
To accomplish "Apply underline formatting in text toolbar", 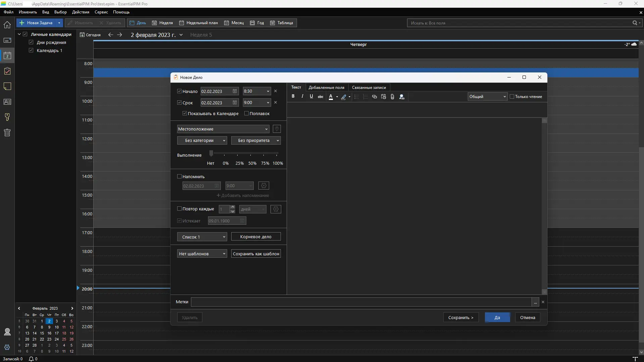I will click(x=311, y=96).
